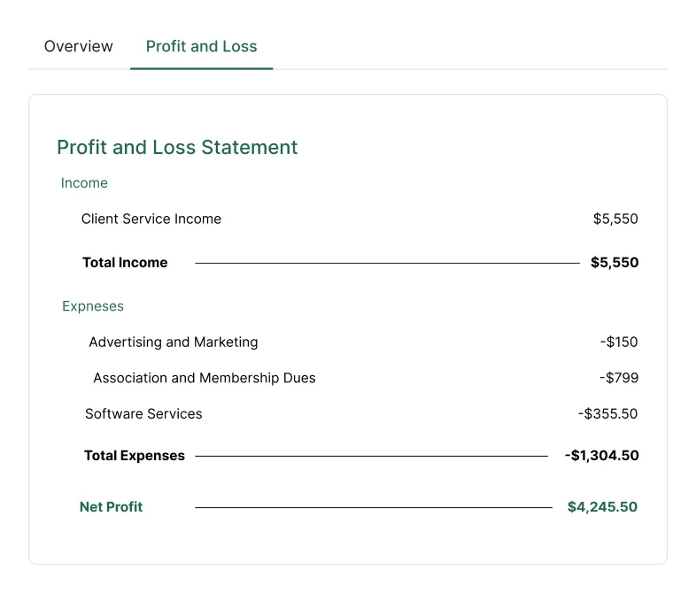
Task: Click the bold Total Income amount
Action: coord(615,262)
